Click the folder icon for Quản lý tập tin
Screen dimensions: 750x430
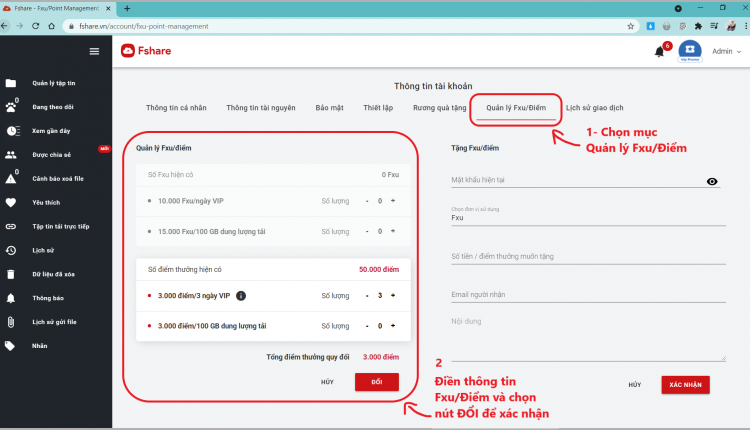11,83
